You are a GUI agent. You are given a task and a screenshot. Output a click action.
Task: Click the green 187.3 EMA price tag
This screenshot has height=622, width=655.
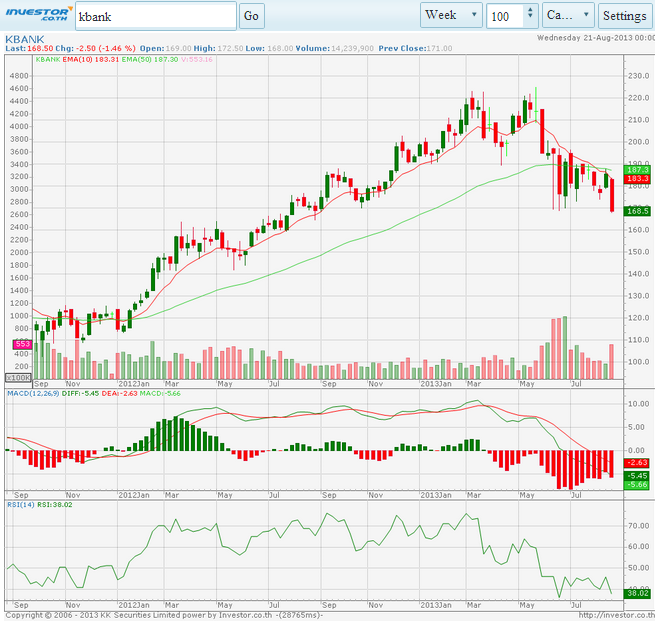click(x=637, y=170)
